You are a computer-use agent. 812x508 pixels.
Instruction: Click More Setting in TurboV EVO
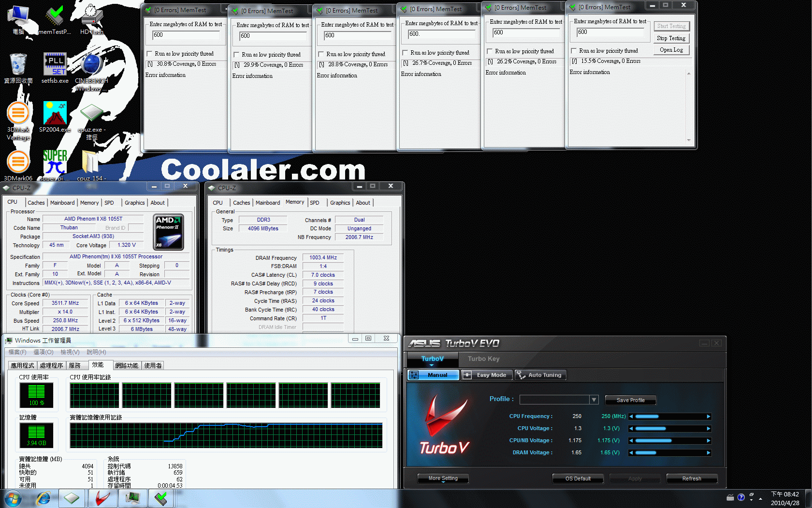[x=443, y=478]
